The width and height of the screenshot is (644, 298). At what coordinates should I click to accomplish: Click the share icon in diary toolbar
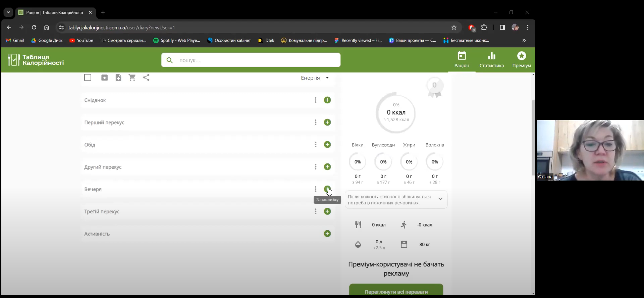[x=146, y=78]
